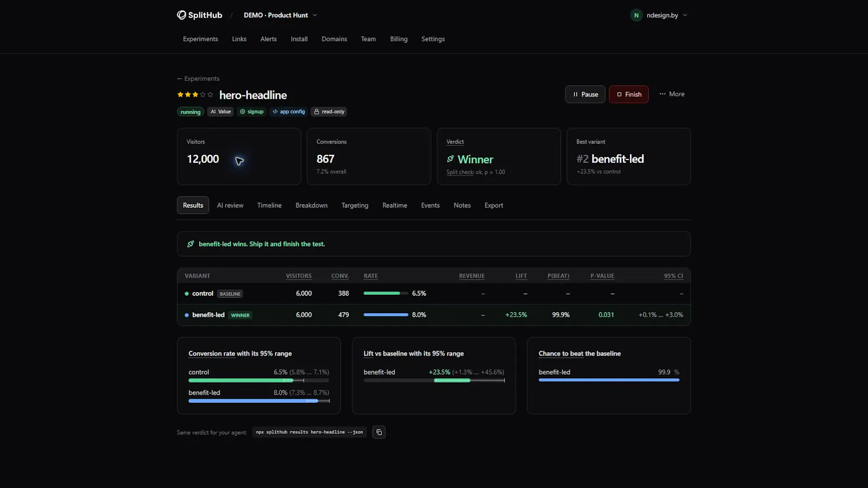Click the control rate progress bar
Screen dimensions: 868x488
tap(386, 294)
